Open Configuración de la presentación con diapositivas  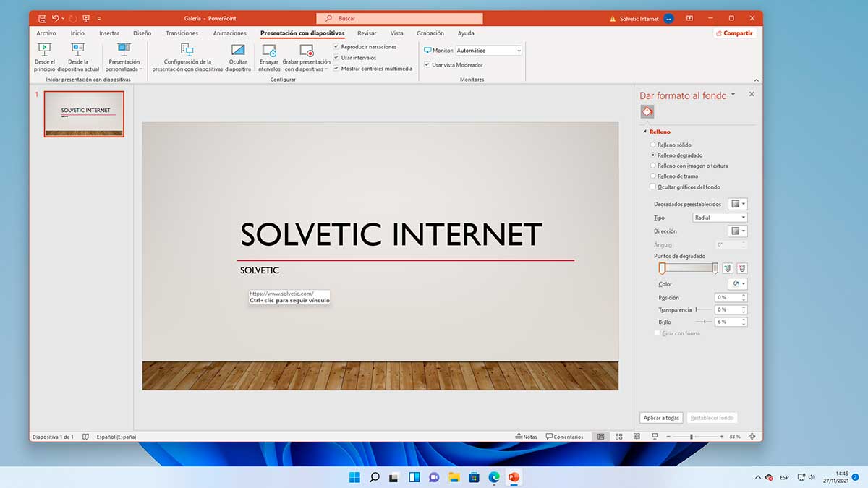pyautogui.click(x=187, y=57)
